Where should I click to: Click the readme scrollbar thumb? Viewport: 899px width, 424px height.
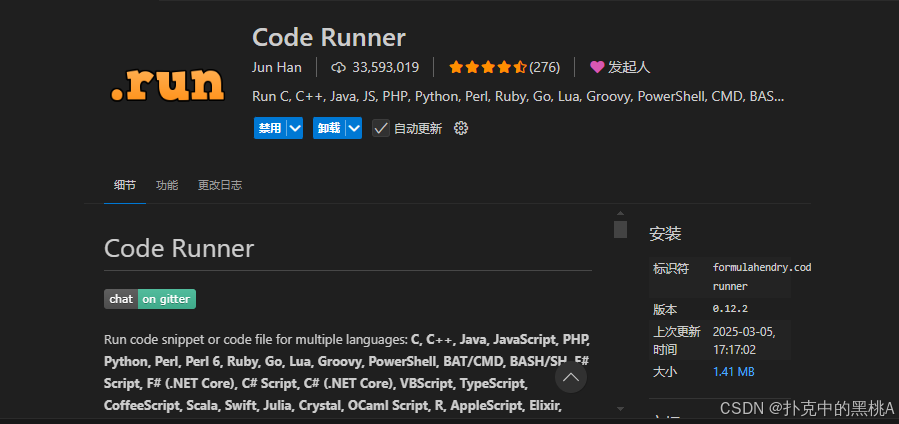coord(620,229)
